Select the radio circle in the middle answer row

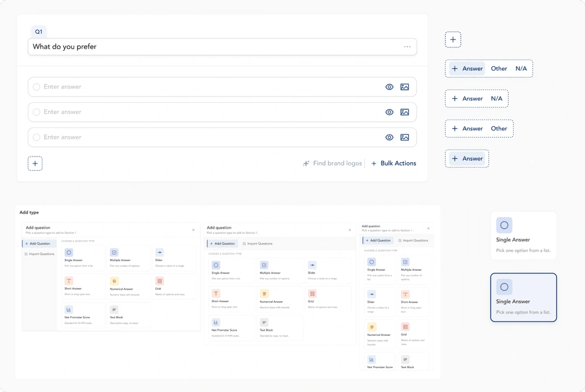[x=36, y=112]
